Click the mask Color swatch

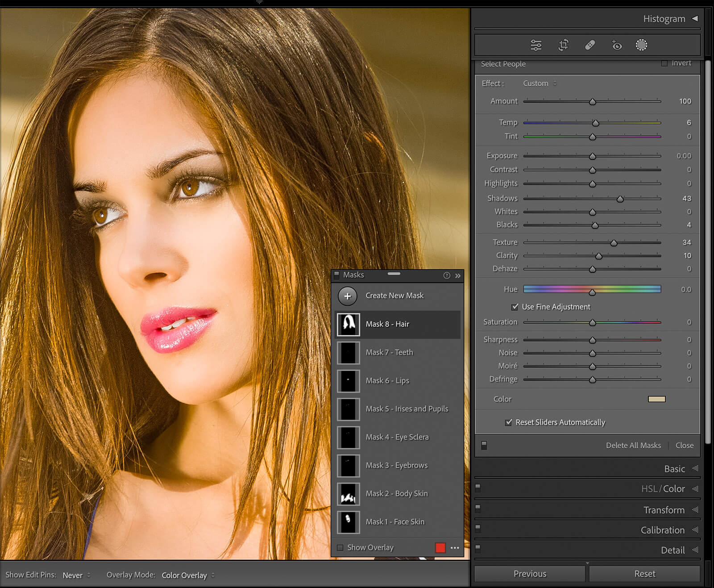[656, 399]
